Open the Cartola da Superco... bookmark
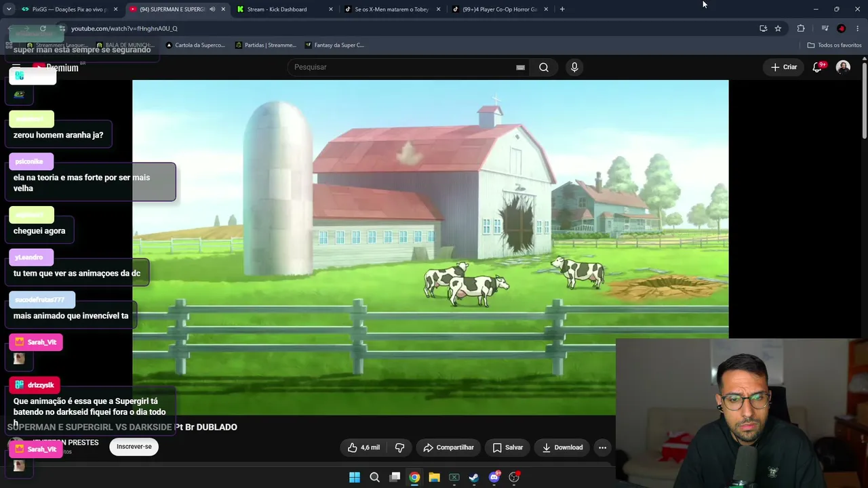This screenshot has width=868, height=488. [195, 45]
